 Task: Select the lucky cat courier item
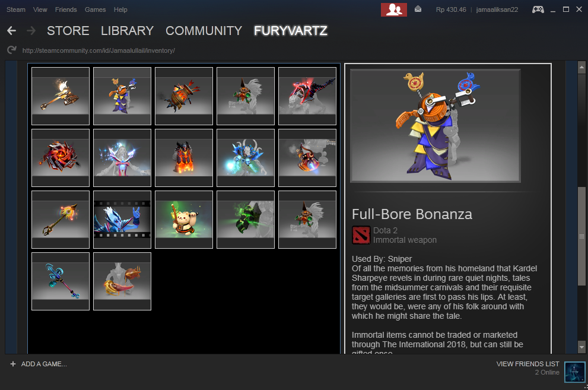(x=184, y=220)
